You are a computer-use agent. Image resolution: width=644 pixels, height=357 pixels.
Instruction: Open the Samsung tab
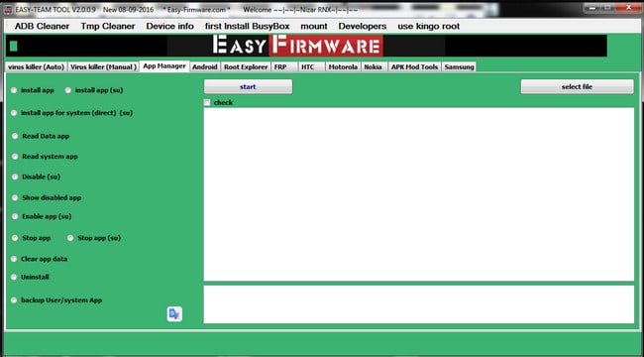(459, 67)
